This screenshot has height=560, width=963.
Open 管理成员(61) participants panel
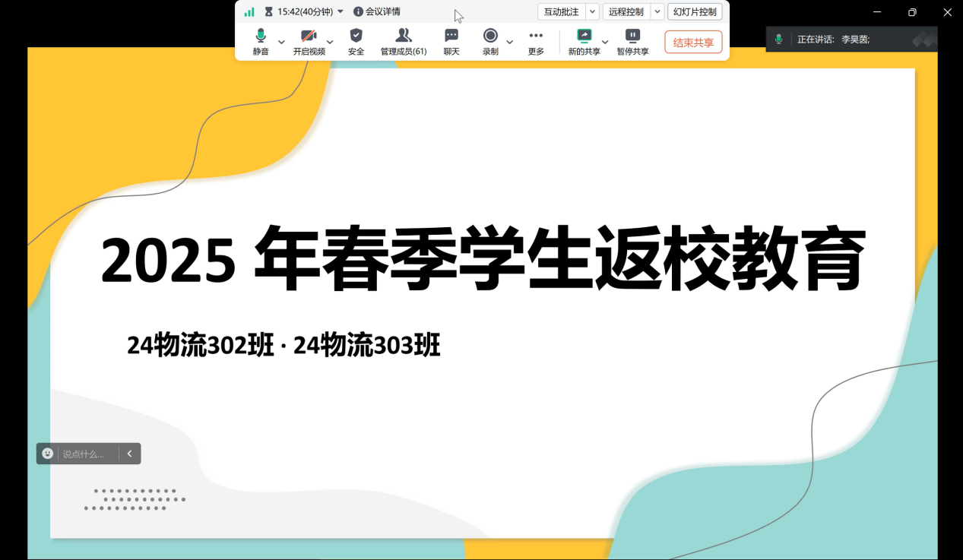pyautogui.click(x=404, y=36)
